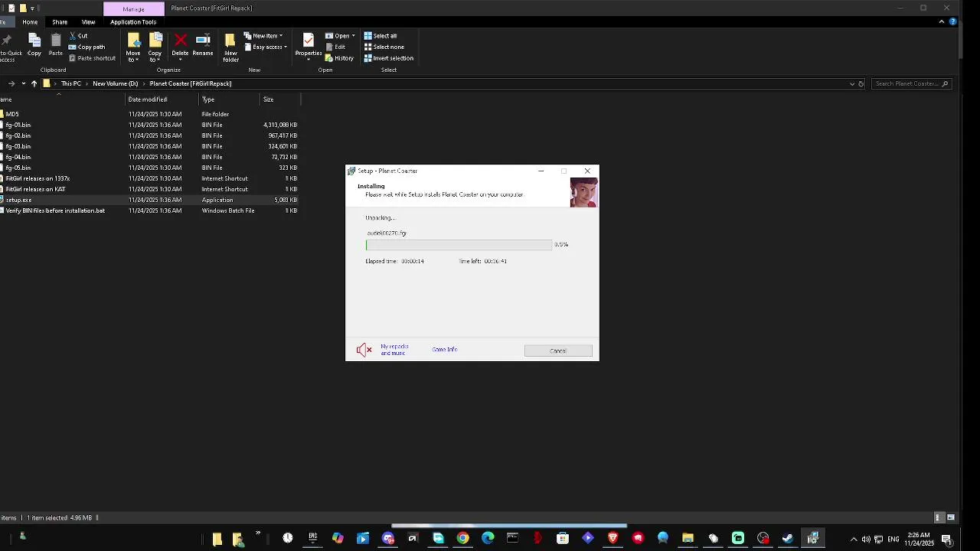Go up one folder with up arrow
The height and width of the screenshot is (551, 980).
point(34,83)
